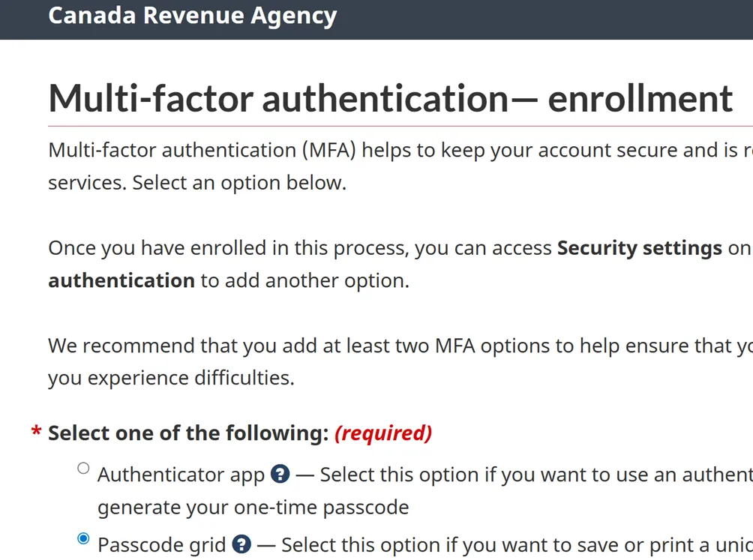Click the "Authenticator app" option label
The image size is (753, 560).
[181, 475]
